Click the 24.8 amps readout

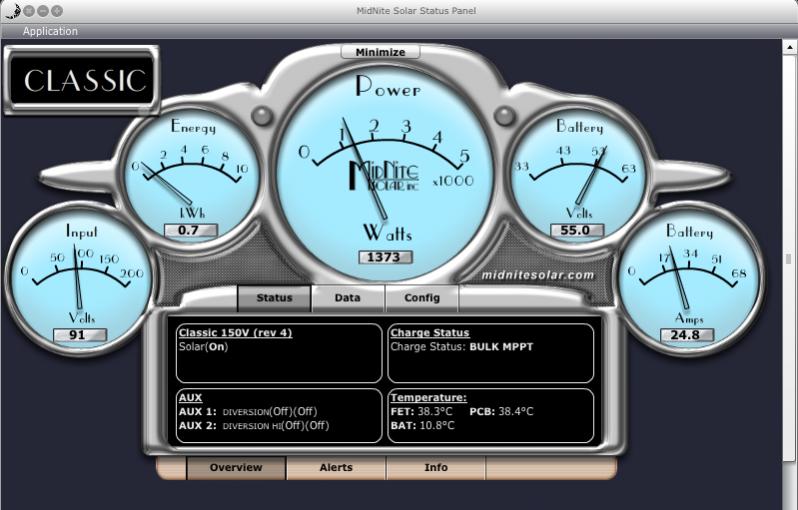click(x=687, y=335)
